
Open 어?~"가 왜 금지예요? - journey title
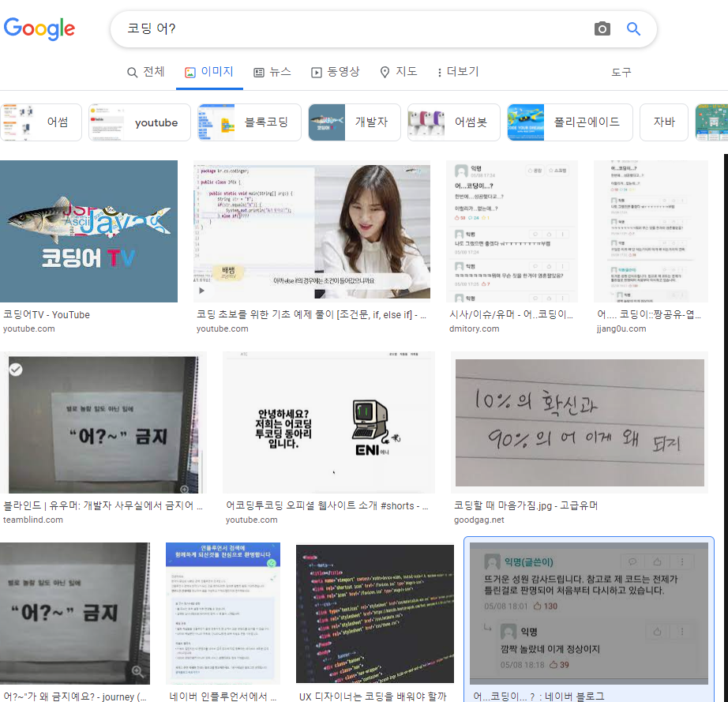(x=75, y=696)
